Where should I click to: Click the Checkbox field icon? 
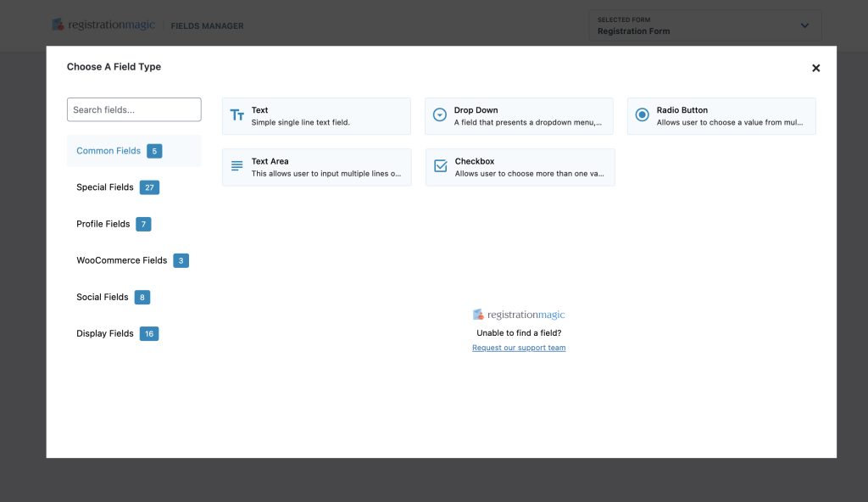click(x=440, y=166)
